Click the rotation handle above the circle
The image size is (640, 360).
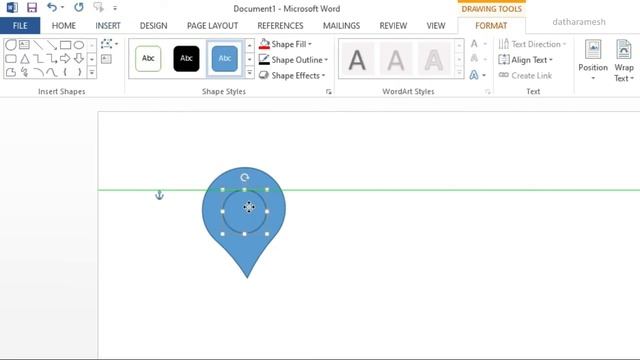(244, 178)
